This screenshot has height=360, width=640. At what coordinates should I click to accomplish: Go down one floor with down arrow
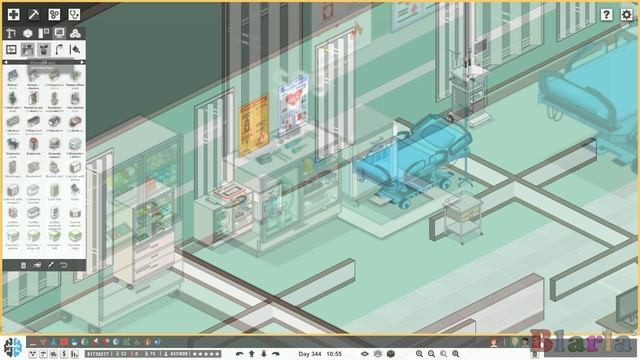pos(264,354)
